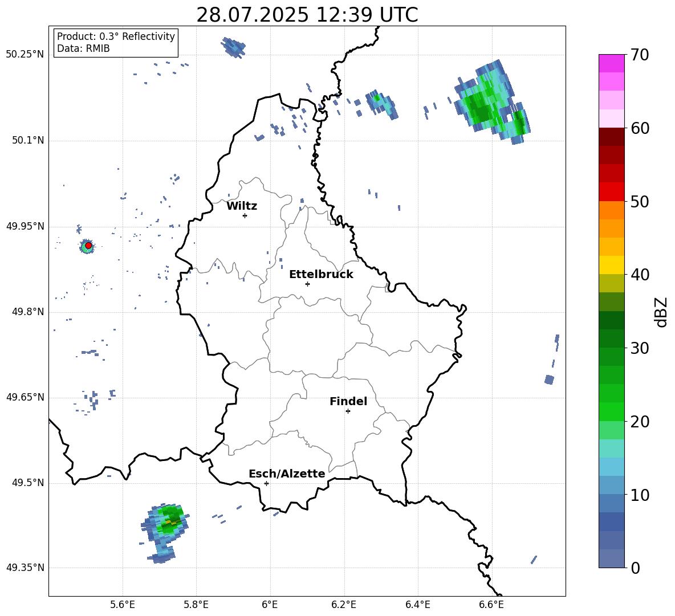Click the 6°E longitude label
Screen dimensions: 675x616
click(270, 605)
